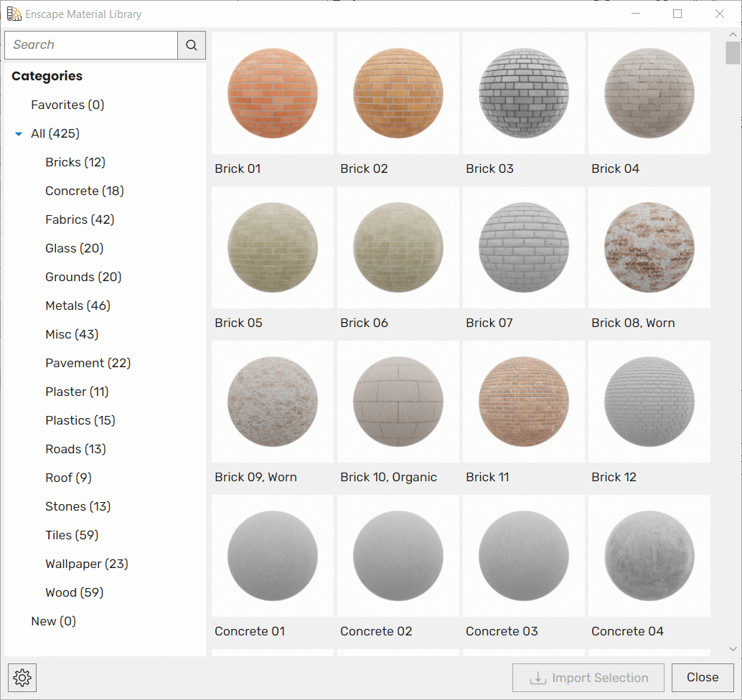Screen dimensions: 742x700
Task: Select the Concrete 01 material thumbnail
Action: coord(273,556)
